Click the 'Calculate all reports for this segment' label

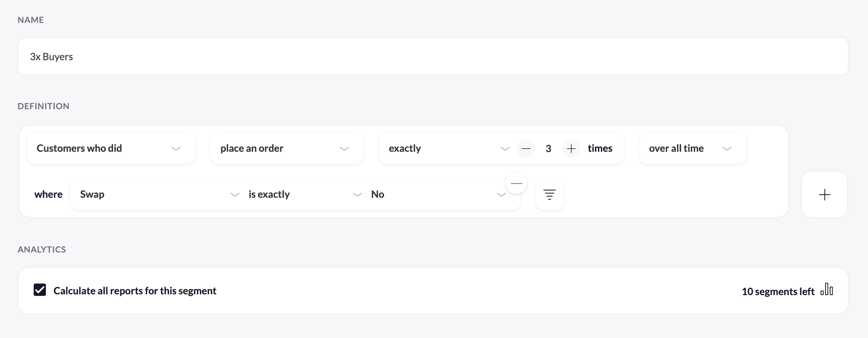[135, 291]
